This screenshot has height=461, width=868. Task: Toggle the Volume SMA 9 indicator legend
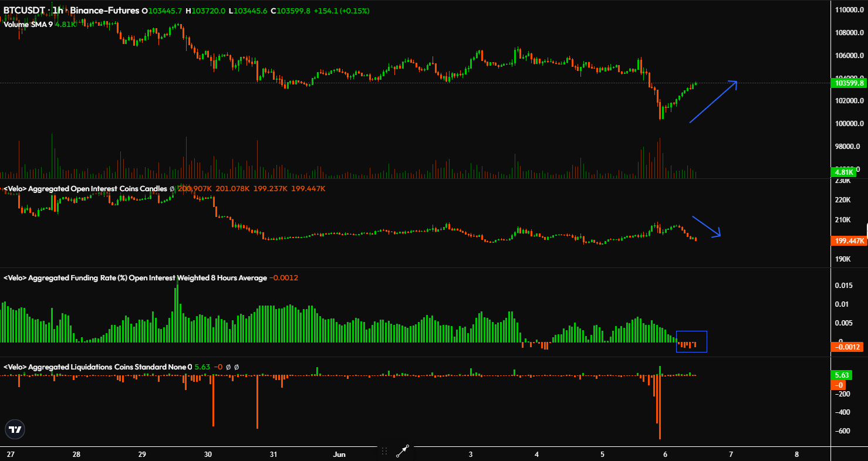click(x=29, y=25)
